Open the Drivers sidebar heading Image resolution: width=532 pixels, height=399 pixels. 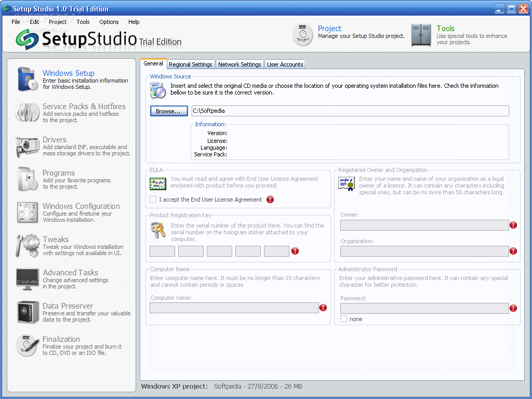tap(54, 139)
